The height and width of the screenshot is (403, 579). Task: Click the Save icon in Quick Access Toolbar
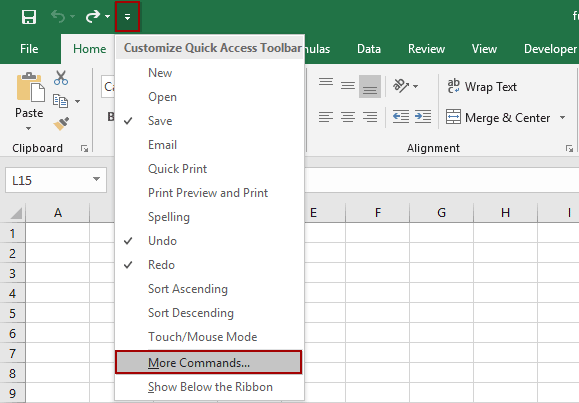click(29, 17)
